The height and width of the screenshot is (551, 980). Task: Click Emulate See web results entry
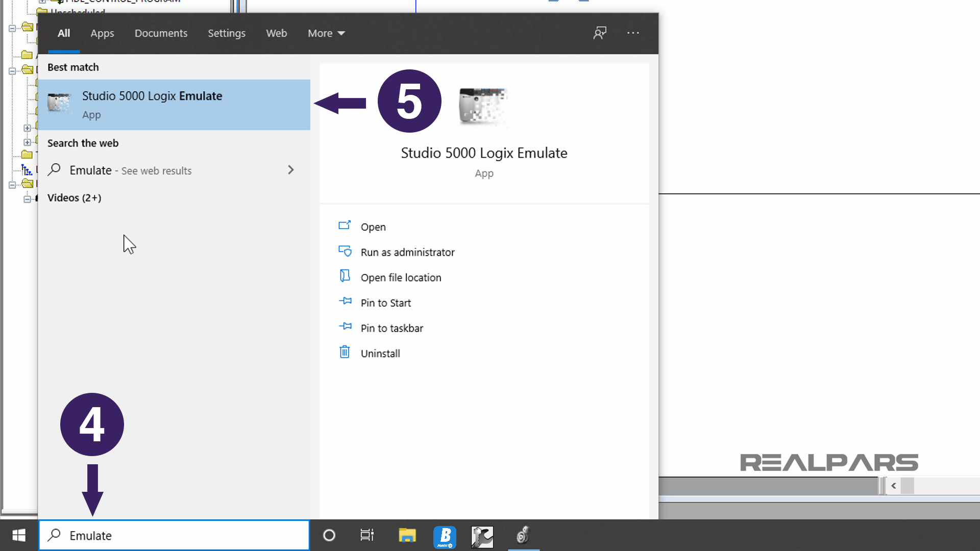tap(174, 170)
